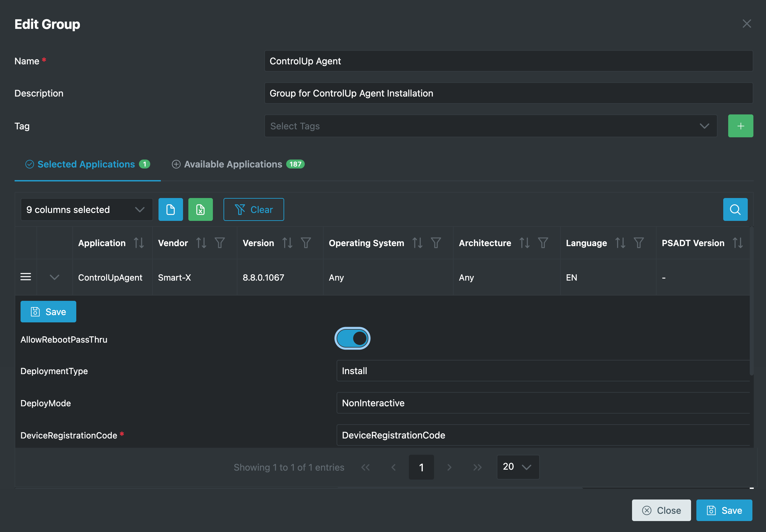Click the Name input field
Viewport: 766px width, 532px height.
[508, 61]
